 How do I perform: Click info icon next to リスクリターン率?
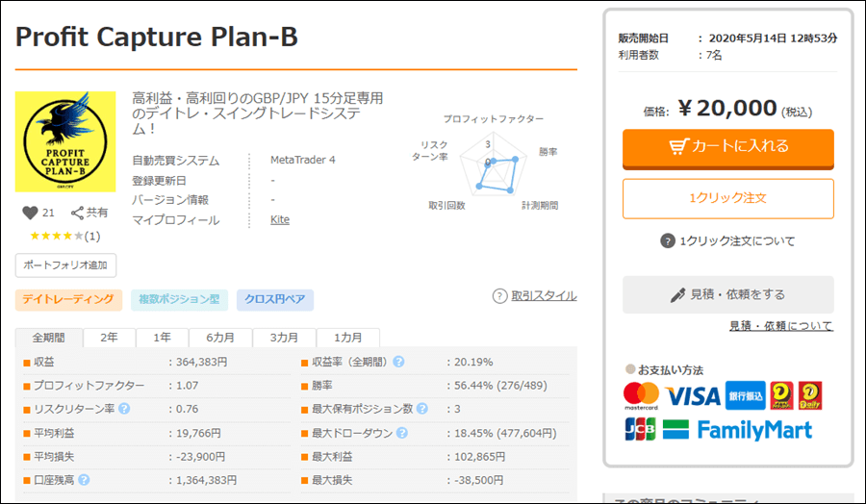pyautogui.click(x=124, y=409)
